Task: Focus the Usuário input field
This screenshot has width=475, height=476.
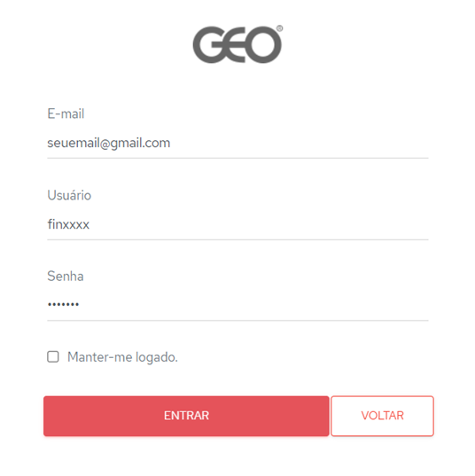Action: [x=237, y=224]
